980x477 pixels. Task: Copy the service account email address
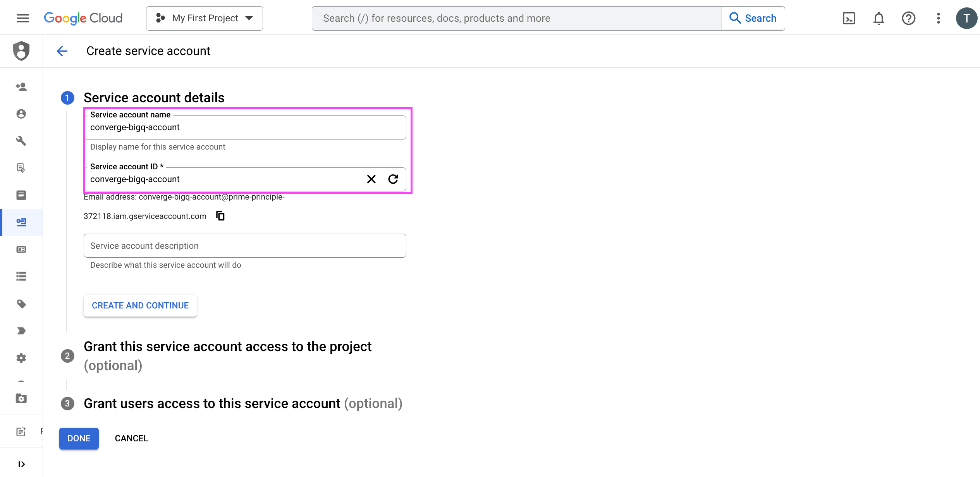click(220, 216)
